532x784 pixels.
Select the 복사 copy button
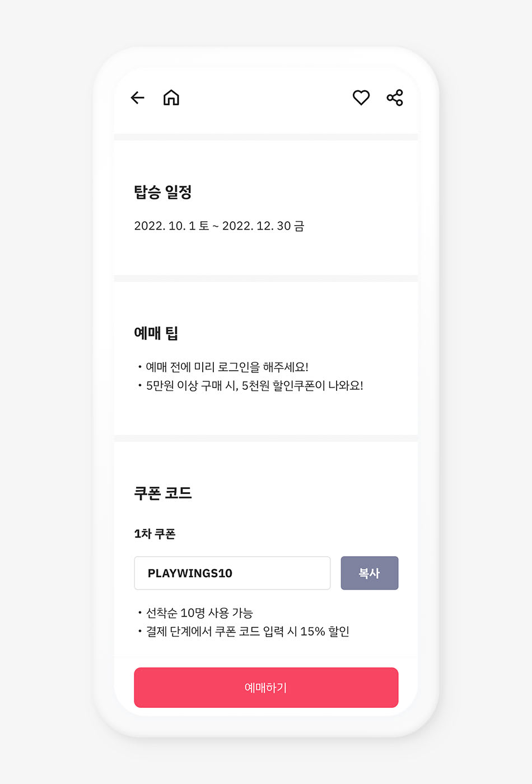tap(369, 573)
